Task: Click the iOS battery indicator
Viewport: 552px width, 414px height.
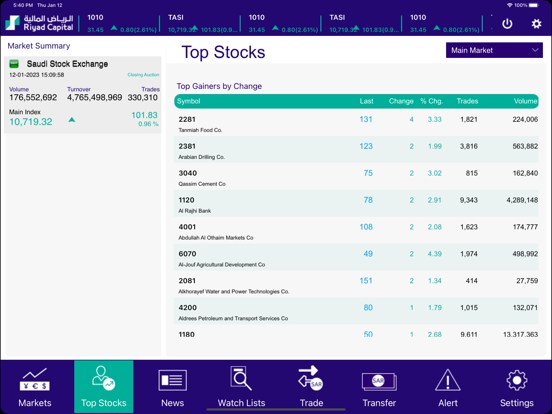Action: 534,5
